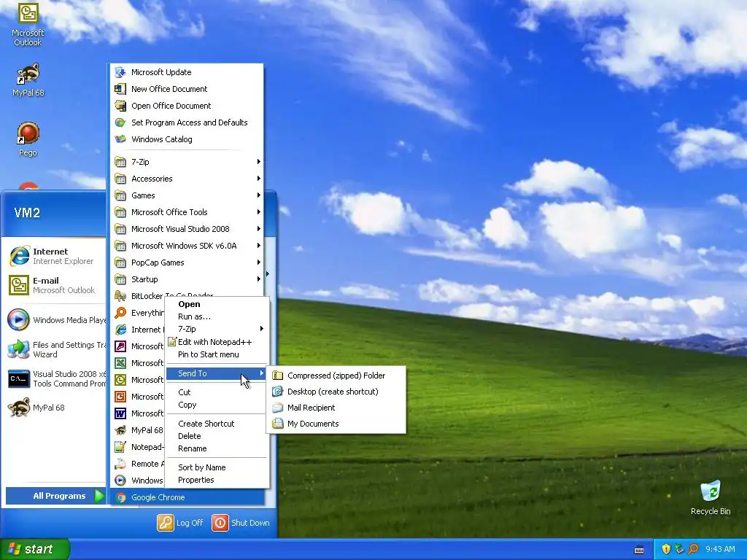Open Notepad++ from All Programs list

point(138,447)
